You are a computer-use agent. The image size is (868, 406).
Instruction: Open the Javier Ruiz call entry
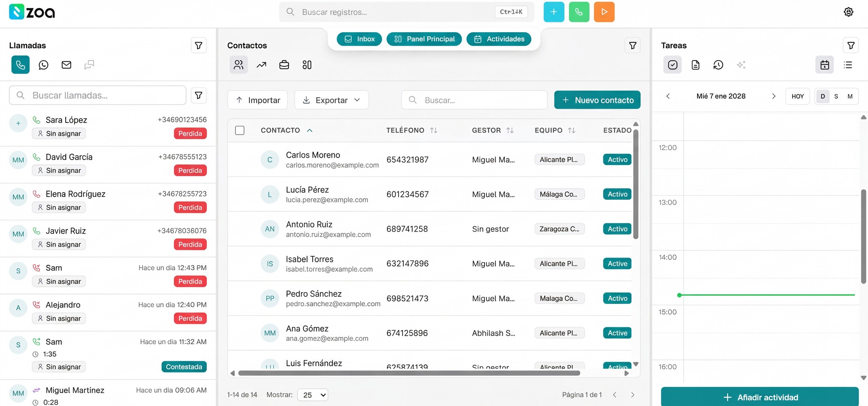click(x=108, y=238)
